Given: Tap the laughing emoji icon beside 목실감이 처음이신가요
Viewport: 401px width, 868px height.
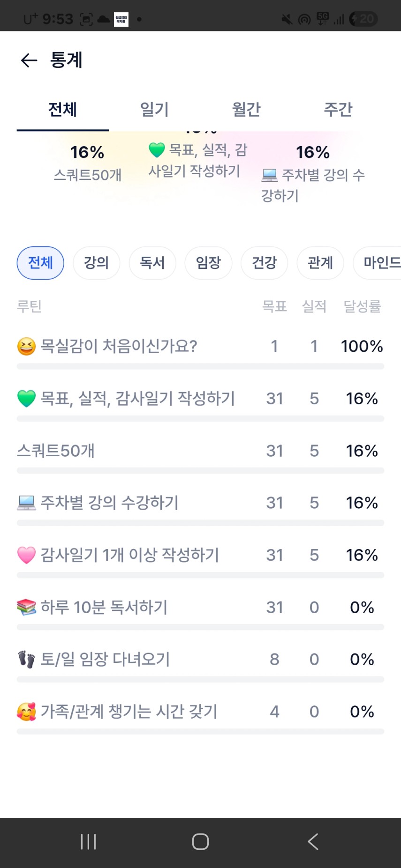Looking at the screenshot, I should click(x=26, y=347).
